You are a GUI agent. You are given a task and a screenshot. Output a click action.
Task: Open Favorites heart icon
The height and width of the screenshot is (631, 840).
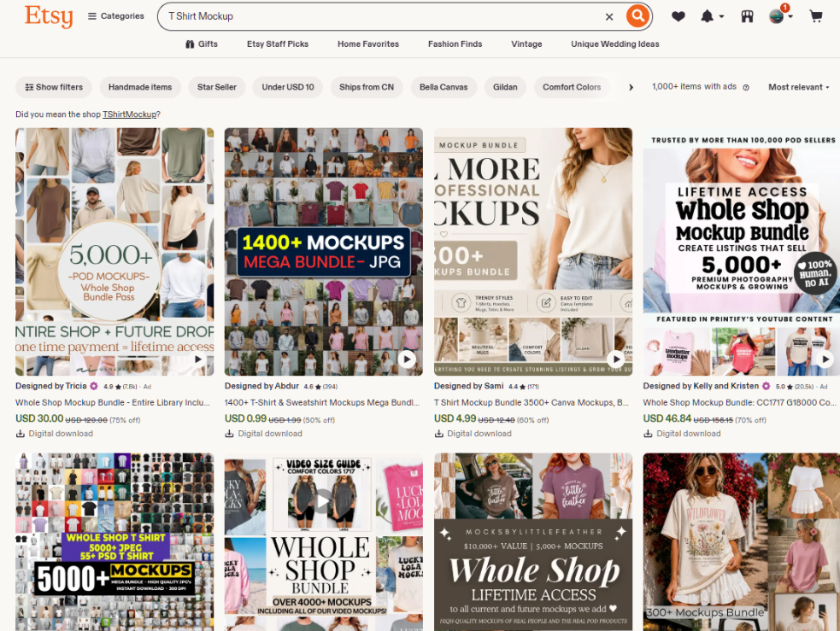tap(678, 16)
